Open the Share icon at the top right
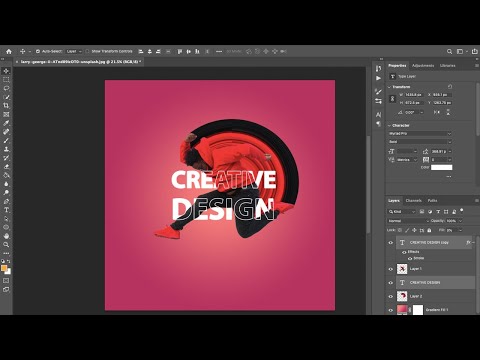This screenshot has height=360, width=480. (x=475, y=51)
